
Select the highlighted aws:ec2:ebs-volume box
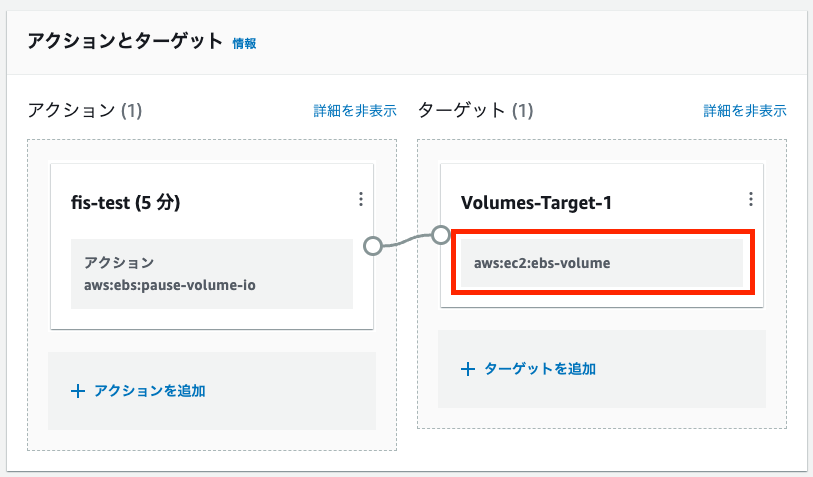pos(602,263)
